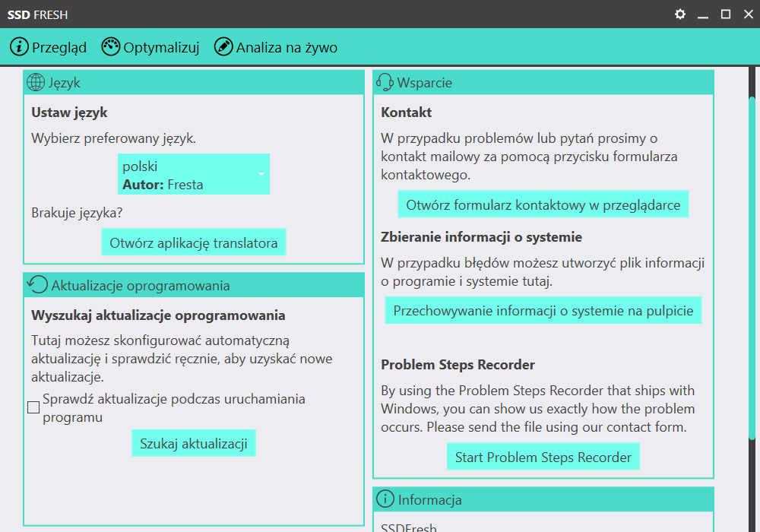Click the refresh icon beside Aktualizacje oprogramowania
Image resolution: width=760 pixels, height=532 pixels.
[x=37, y=285]
